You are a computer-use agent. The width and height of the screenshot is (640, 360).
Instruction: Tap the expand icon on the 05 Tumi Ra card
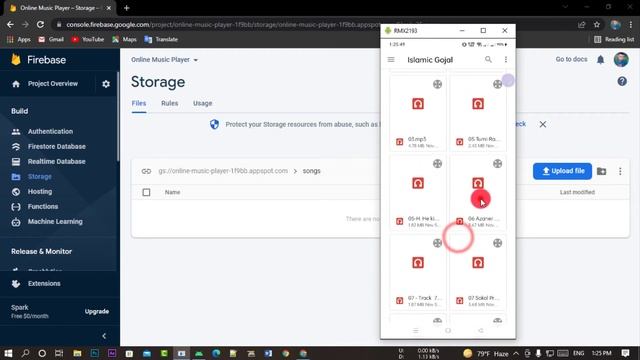click(x=497, y=84)
